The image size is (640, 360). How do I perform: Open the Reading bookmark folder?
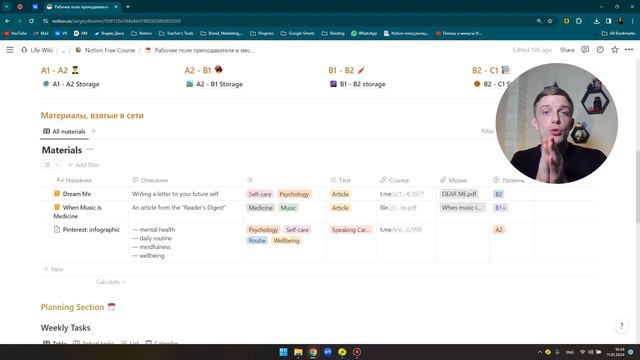(x=333, y=33)
